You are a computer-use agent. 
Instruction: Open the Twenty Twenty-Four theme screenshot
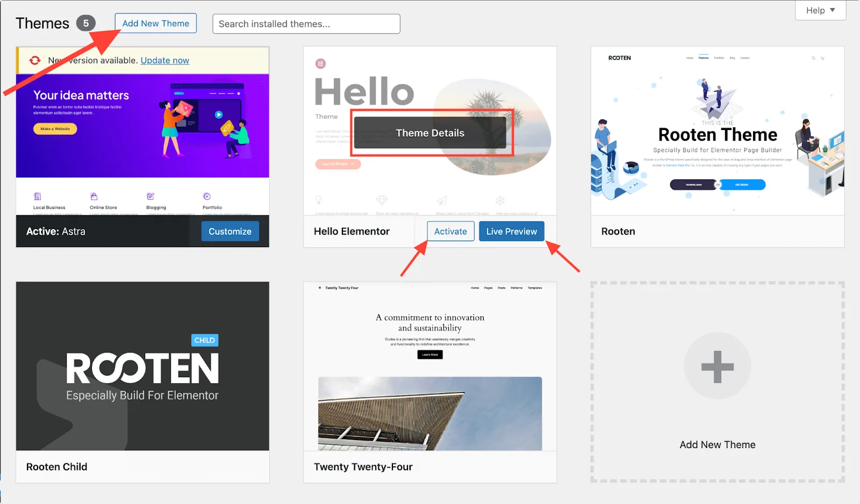pos(430,366)
